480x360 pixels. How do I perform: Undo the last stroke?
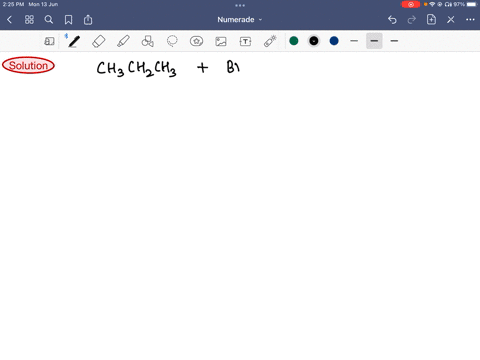pyautogui.click(x=392, y=20)
